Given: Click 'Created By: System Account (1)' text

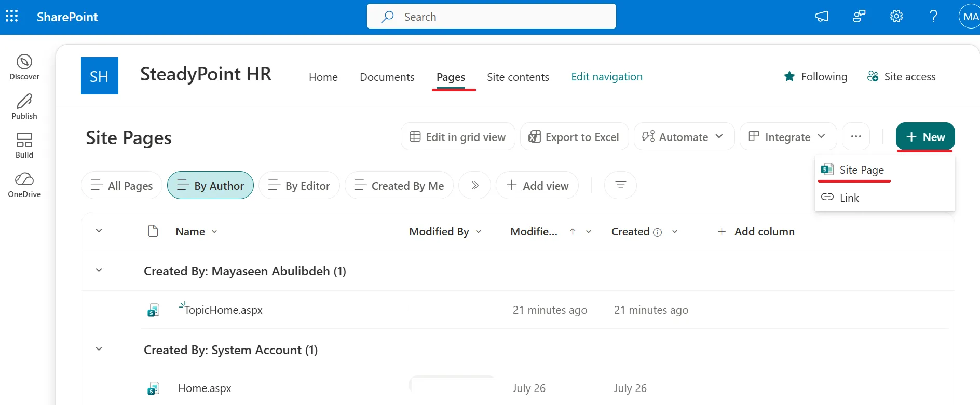Looking at the screenshot, I should tap(230, 350).
